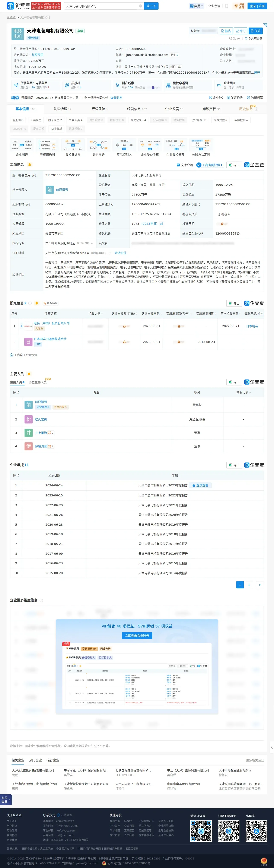The width and height of the screenshot is (274, 868).
Task: Click the 登录 | 注册 button
Action: pyautogui.click(x=257, y=6)
